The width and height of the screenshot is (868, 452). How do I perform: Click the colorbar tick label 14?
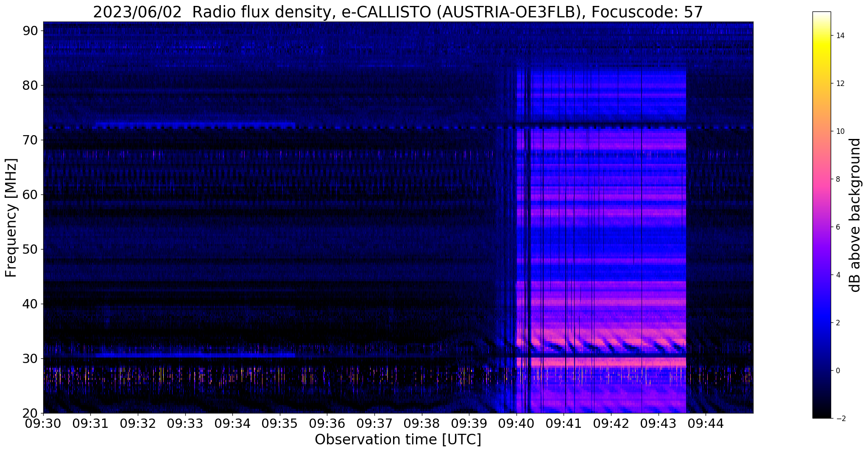840,36
